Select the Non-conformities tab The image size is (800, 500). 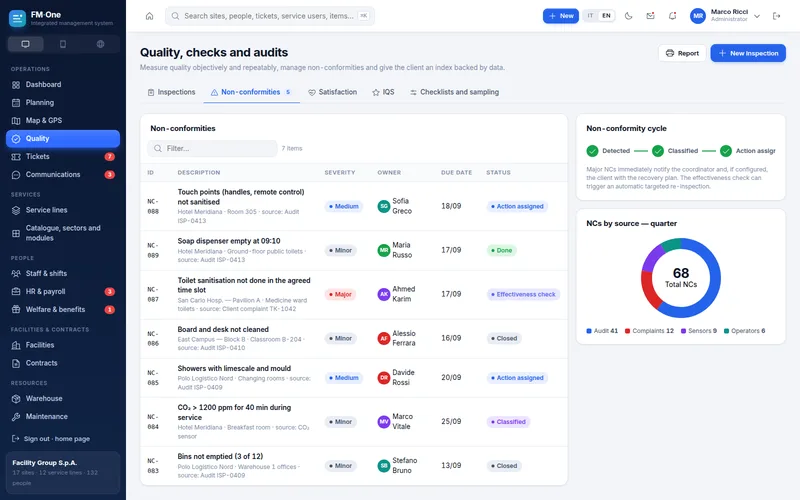(x=252, y=92)
